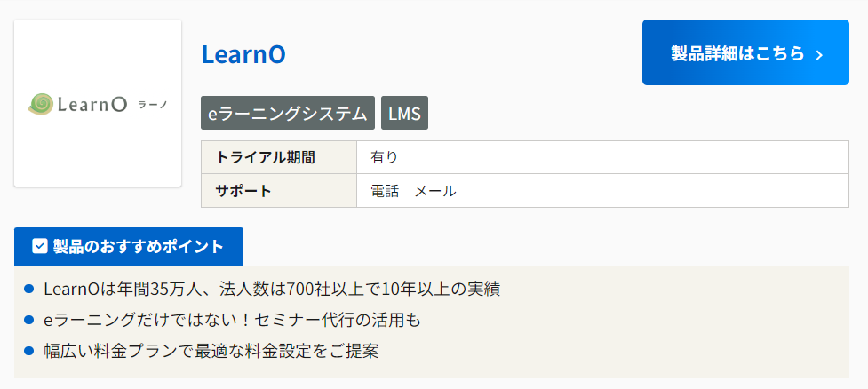Click 電話 in the support row
868x389 pixels.
[x=385, y=190]
